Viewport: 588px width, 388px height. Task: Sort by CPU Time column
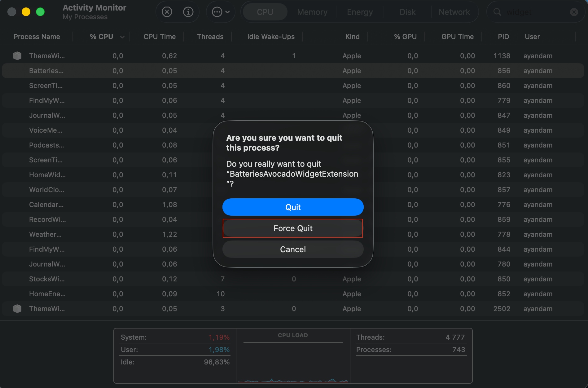pos(160,37)
